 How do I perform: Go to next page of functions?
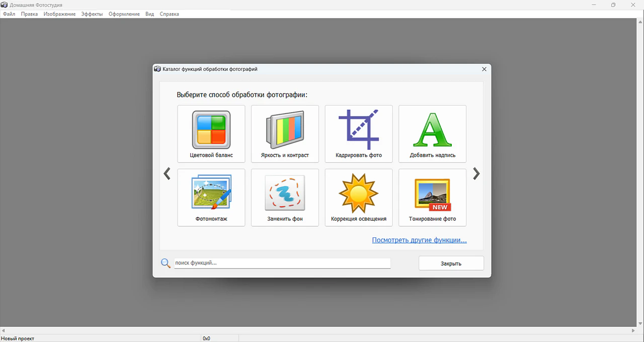tap(476, 174)
